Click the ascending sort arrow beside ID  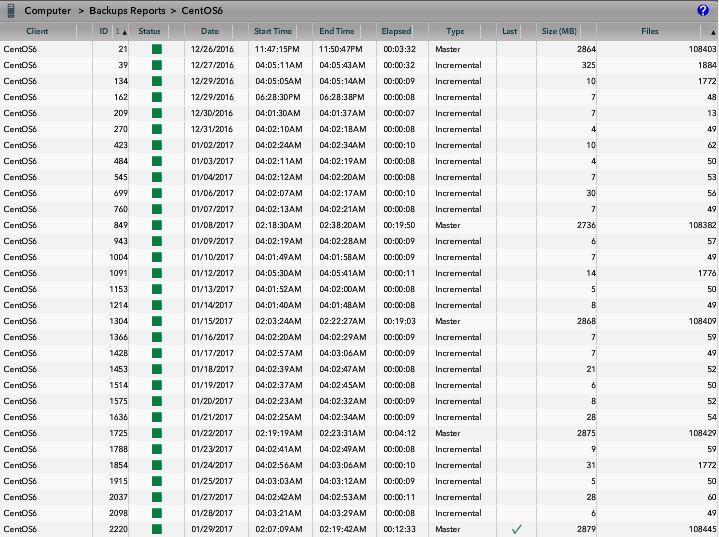tap(124, 32)
